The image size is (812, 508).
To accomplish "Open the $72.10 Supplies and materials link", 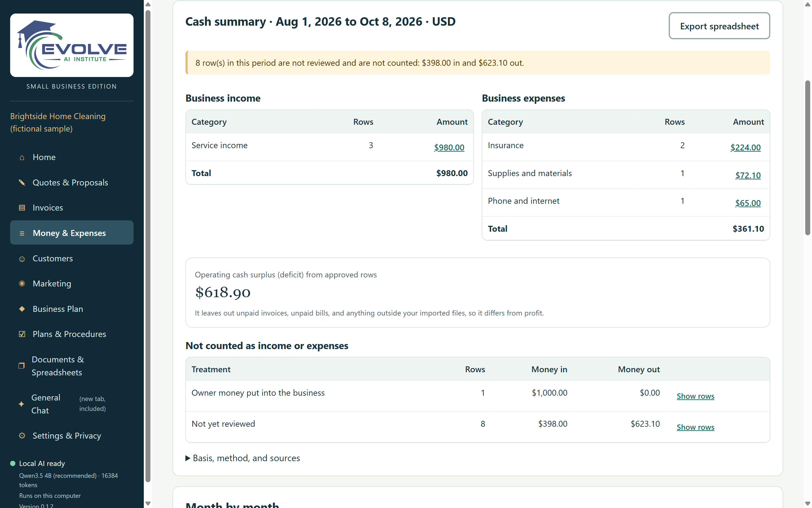I will point(748,175).
